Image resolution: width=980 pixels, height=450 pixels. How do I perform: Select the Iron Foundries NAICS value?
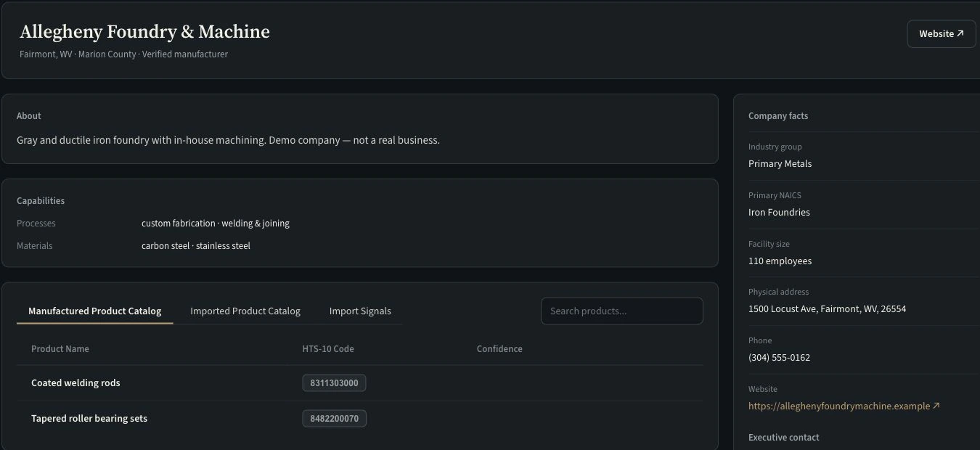point(779,212)
